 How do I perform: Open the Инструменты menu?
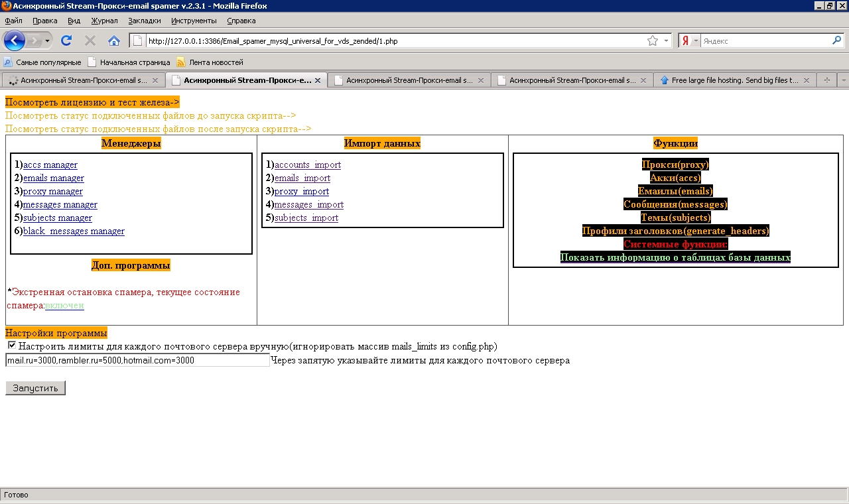point(194,21)
